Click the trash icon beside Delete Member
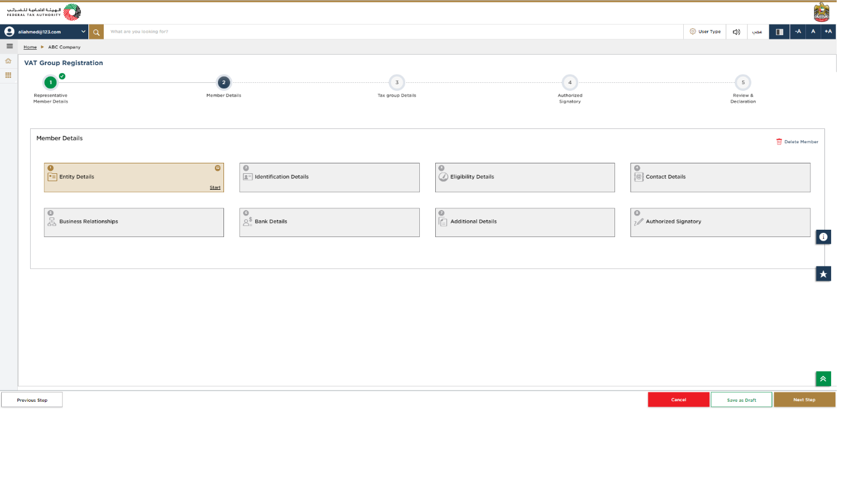This screenshot has height=492, width=868. click(779, 142)
